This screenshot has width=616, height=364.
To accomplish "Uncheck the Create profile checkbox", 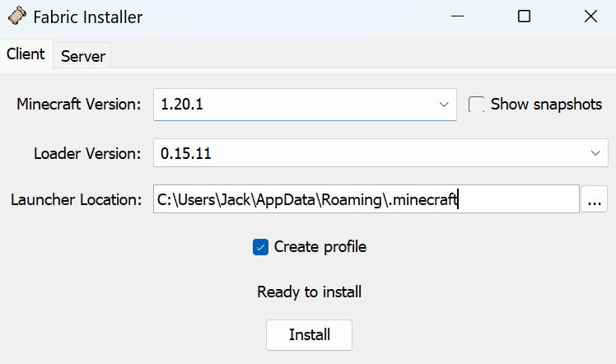I will point(260,247).
